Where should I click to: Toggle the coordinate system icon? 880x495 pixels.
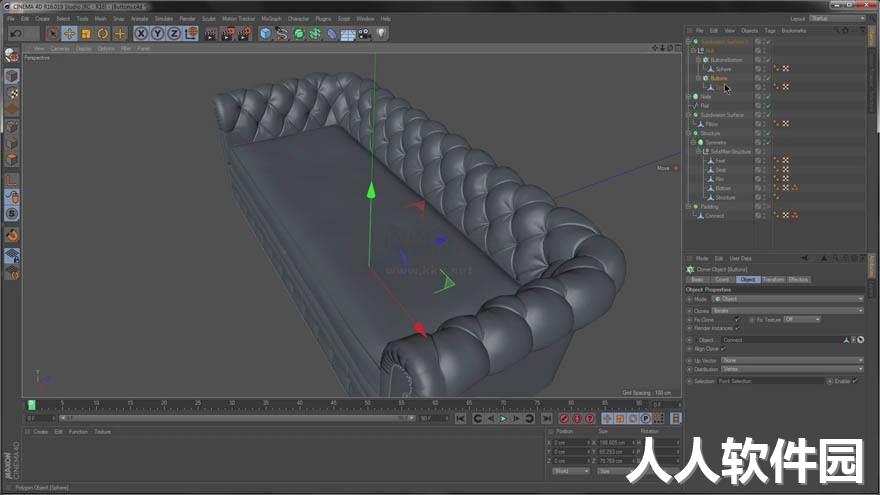[x=191, y=34]
